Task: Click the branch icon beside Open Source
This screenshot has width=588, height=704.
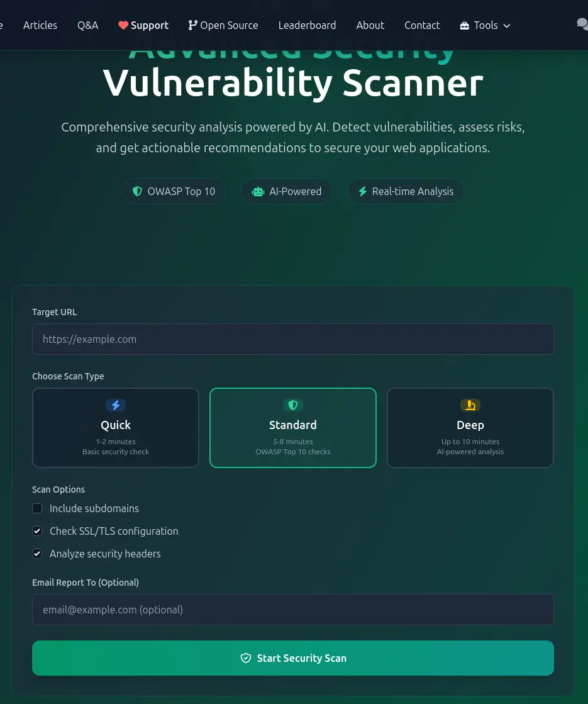Action: point(192,25)
